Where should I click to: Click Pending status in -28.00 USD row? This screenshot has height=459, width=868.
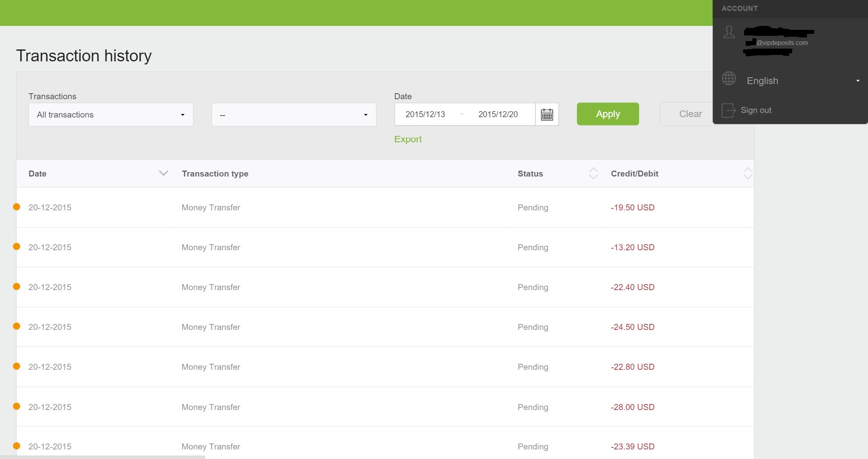click(x=533, y=407)
